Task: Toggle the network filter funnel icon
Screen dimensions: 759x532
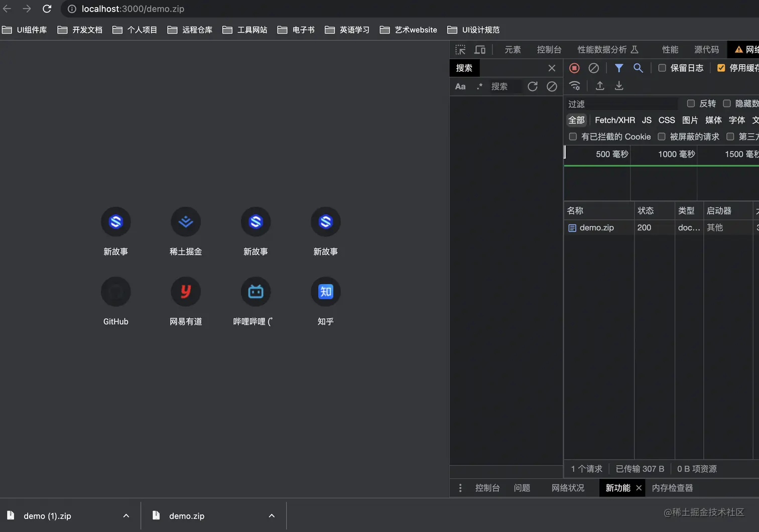Action: point(619,68)
